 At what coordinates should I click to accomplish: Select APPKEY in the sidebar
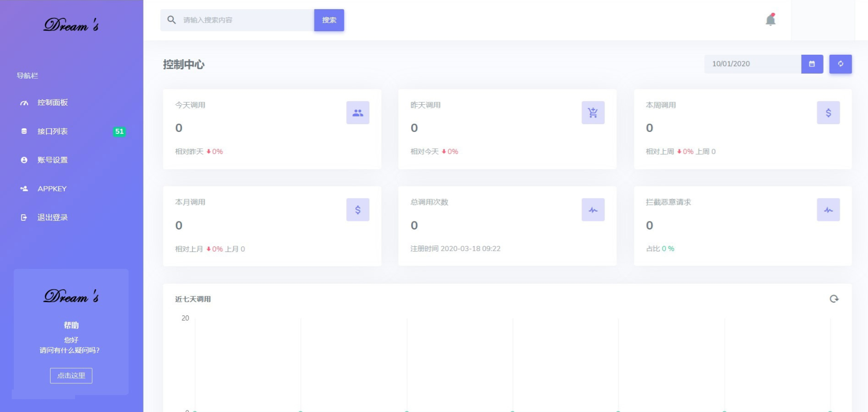(52, 189)
